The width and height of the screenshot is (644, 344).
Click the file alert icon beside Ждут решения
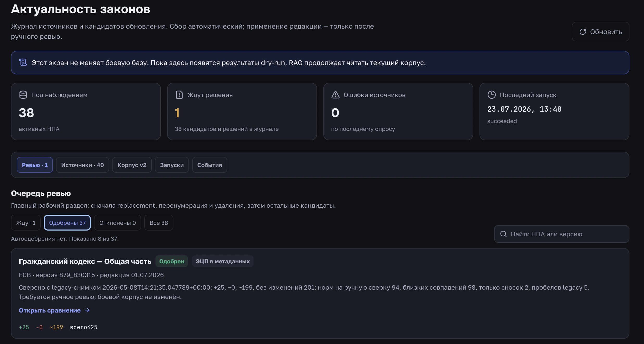click(179, 95)
